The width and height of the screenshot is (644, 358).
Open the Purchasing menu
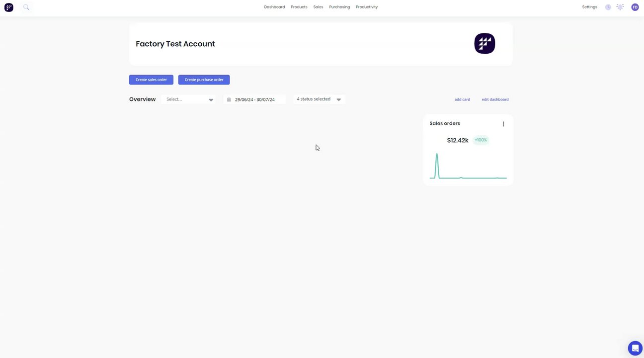pos(339,7)
